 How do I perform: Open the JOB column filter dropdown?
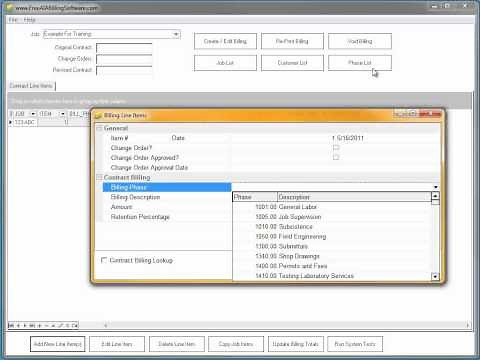click(x=33, y=114)
